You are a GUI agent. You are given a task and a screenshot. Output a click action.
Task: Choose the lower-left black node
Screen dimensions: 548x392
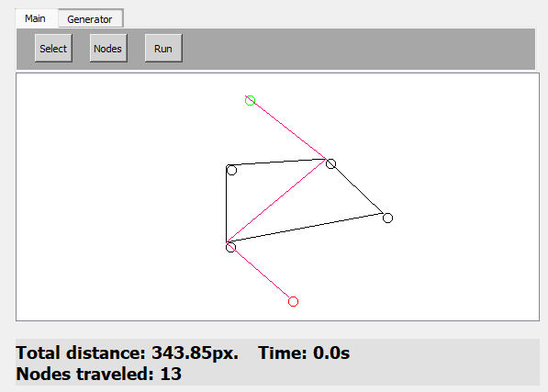coord(230,247)
